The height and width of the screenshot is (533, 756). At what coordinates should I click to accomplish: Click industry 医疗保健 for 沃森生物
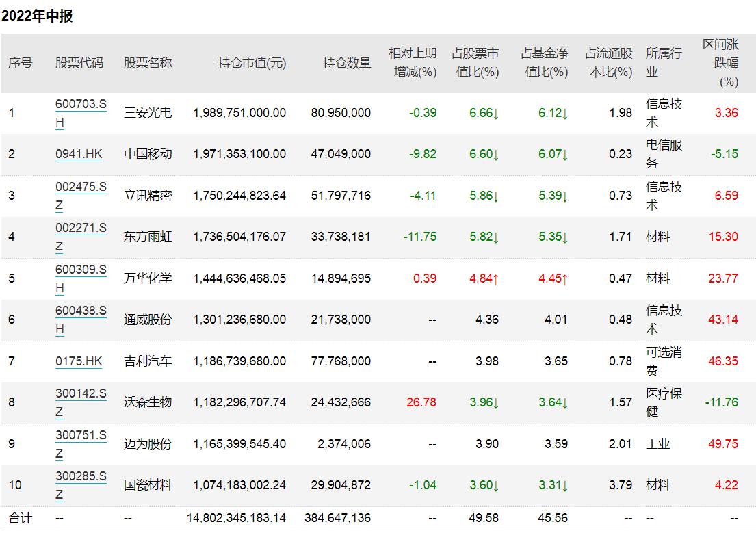664,402
